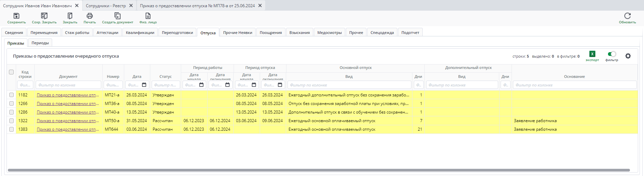Open the Физ. лицо toolbar icon
This screenshot has height=176, width=644.
coord(148,16)
